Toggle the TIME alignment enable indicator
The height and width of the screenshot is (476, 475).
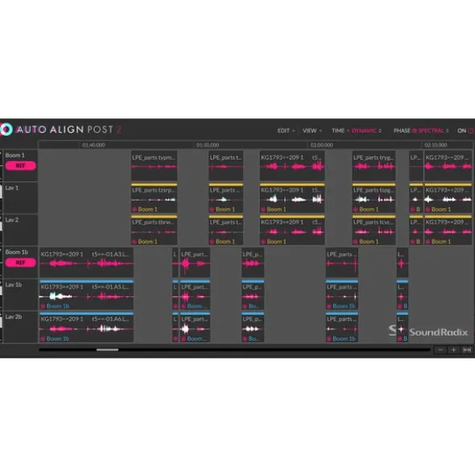tap(348, 130)
